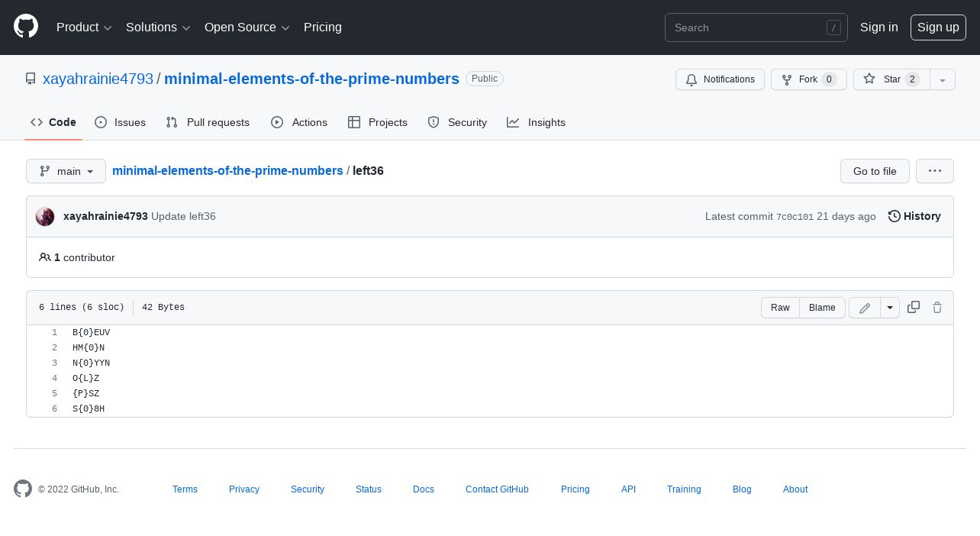Click the Go to file button
This screenshot has width=980, height=536.
point(875,171)
